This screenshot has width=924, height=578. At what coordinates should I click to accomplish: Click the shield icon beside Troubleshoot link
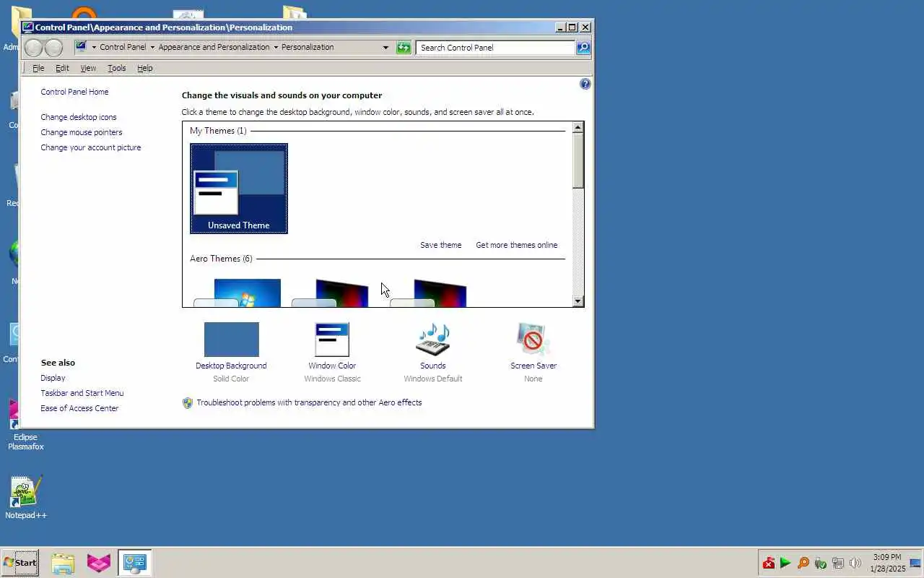pos(188,403)
